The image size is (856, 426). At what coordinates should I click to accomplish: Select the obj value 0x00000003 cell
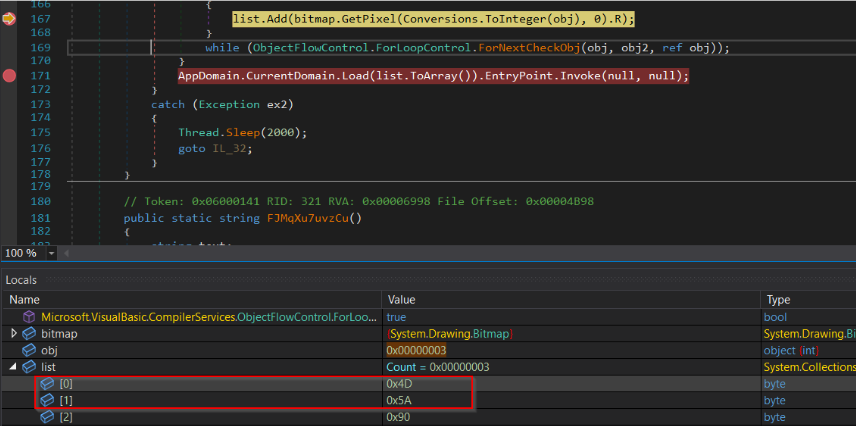416,350
